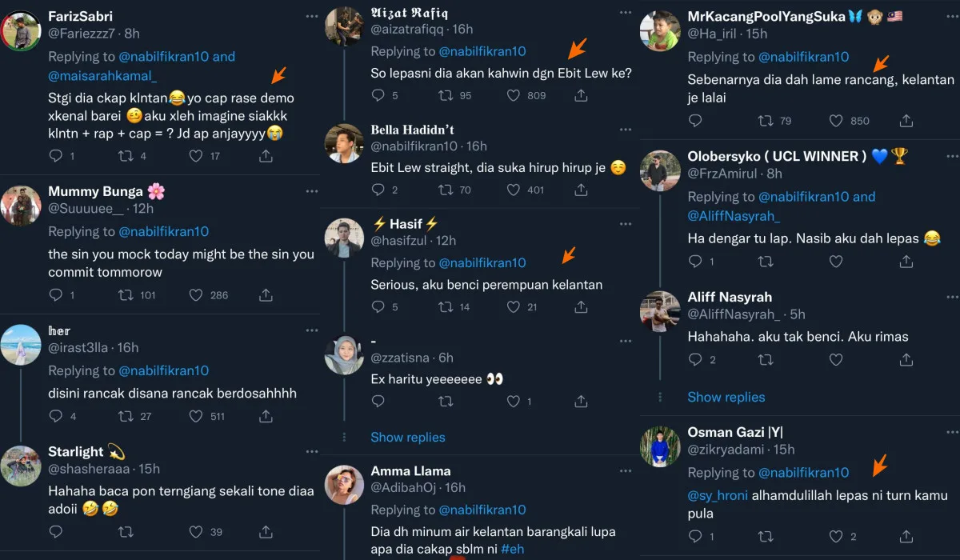This screenshot has width=960, height=560.
Task: Share Starlight's tweet
Action: 266,531
